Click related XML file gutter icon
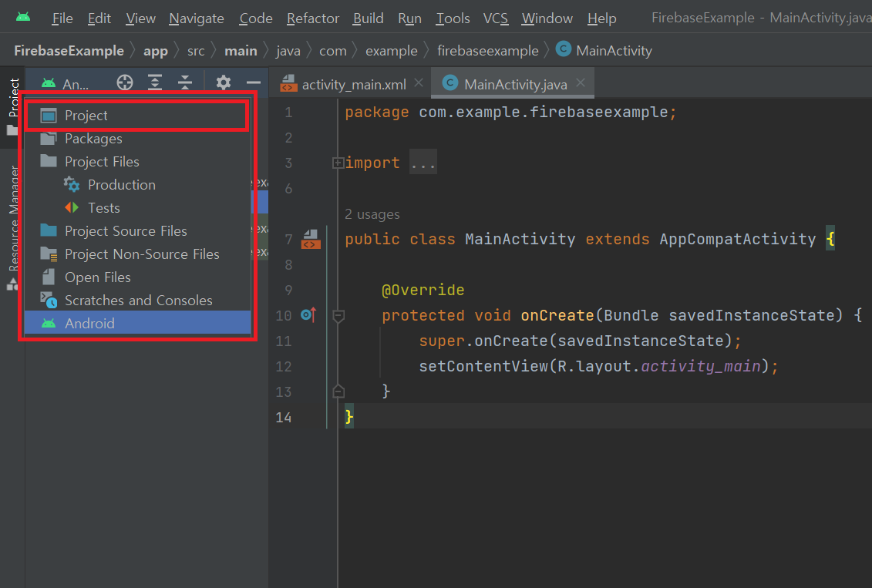The image size is (872, 588). [311, 240]
